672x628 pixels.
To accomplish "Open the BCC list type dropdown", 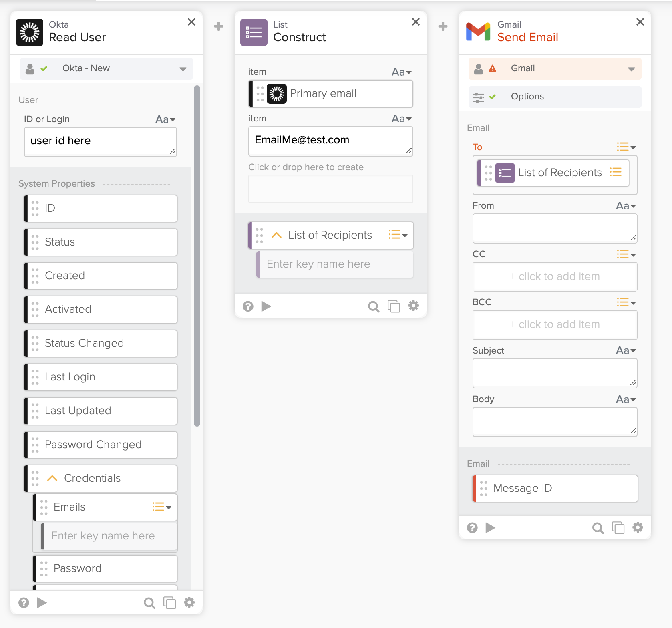I will (x=626, y=302).
